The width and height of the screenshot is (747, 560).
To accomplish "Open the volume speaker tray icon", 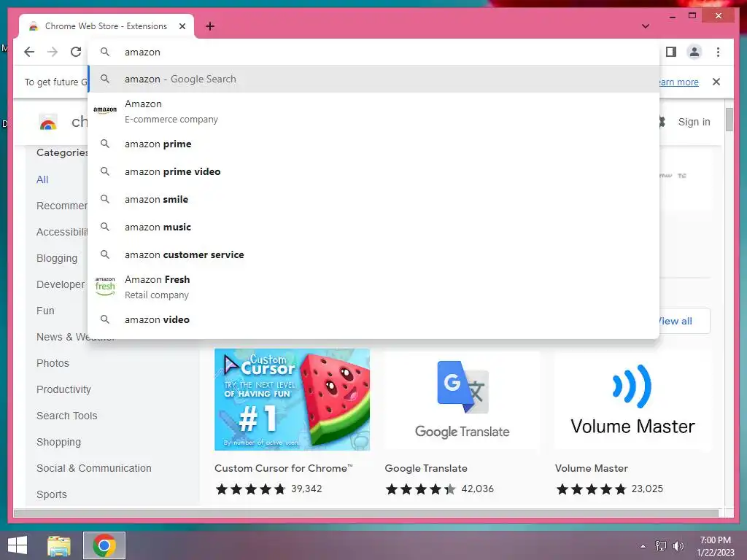I will pyautogui.click(x=678, y=546).
